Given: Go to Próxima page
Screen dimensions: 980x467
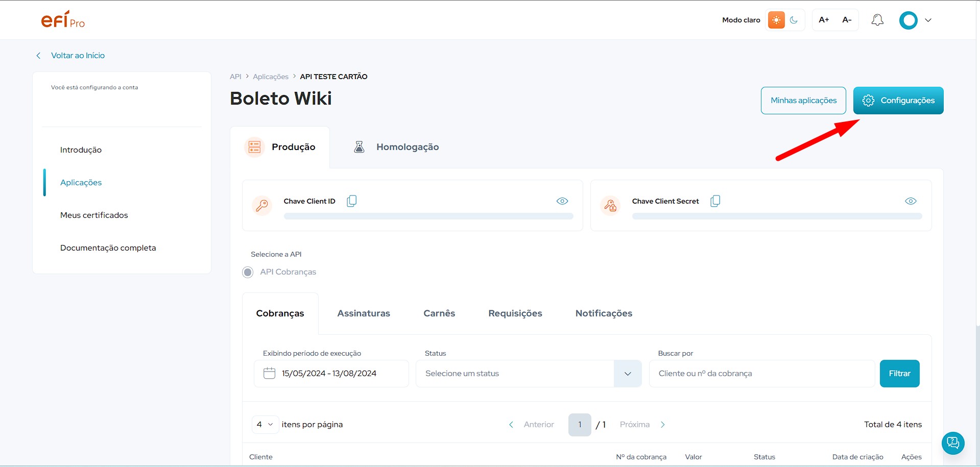Looking at the screenshot, I should (x=635, y=425).
